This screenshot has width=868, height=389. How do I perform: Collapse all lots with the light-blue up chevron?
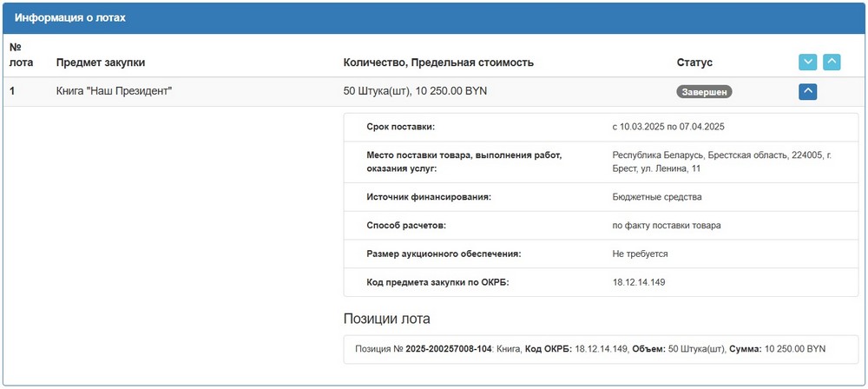pyautogui.click(x=832, y=63)
